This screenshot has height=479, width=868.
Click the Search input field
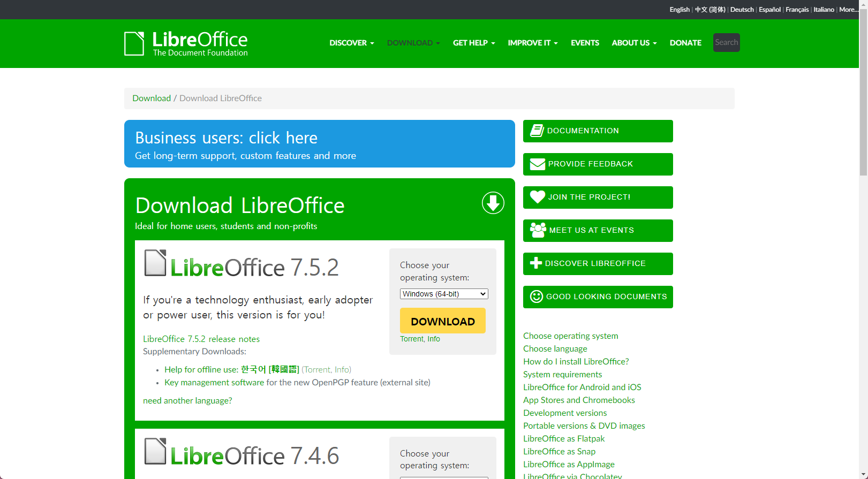point(727,42)
